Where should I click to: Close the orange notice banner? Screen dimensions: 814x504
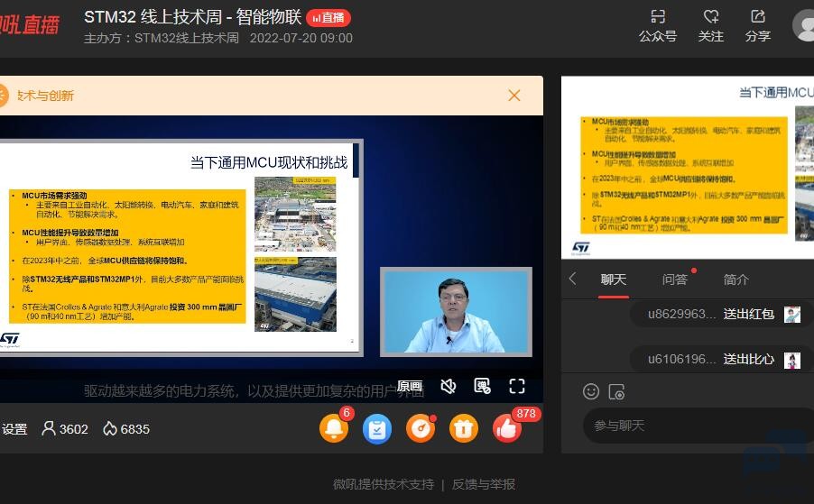click(x=514, y=96)
